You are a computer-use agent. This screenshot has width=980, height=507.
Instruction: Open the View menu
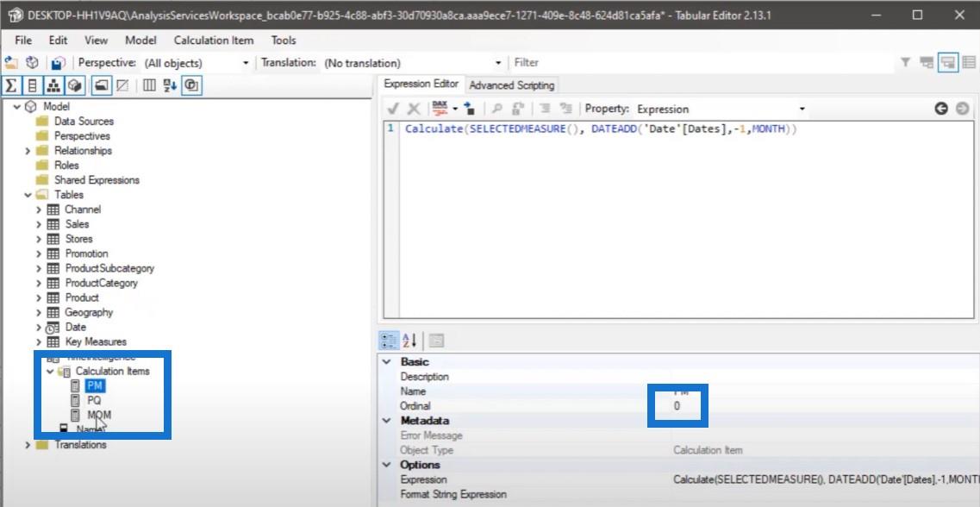[x=97, y=40]
